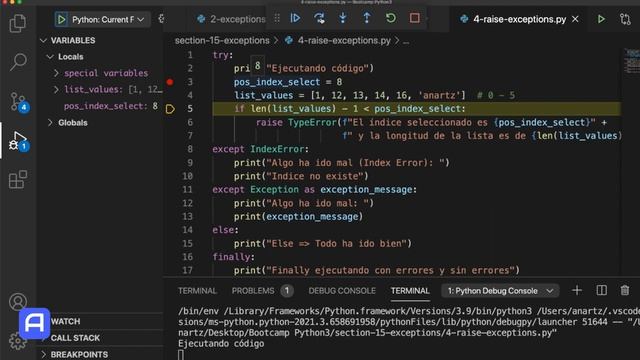Click 4-raise-exceptions.py breadcrumb
This screenshot has width=640, height=360.
point(344,41)
